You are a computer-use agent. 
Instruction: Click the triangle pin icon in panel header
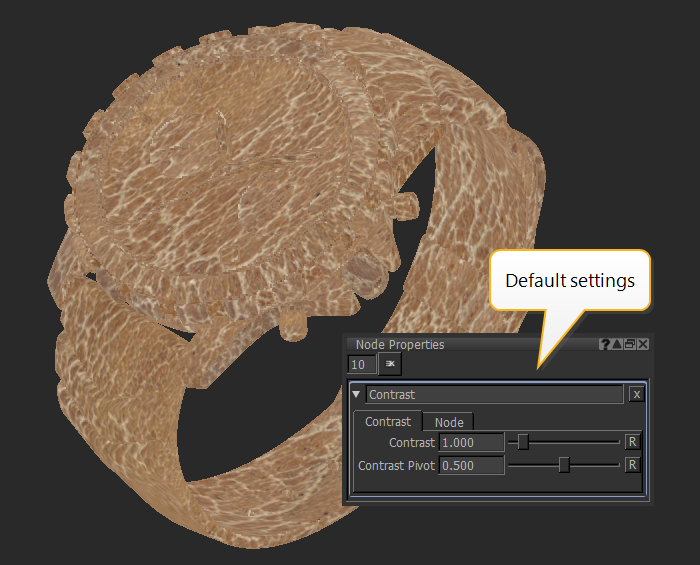click(x=617, y=344)
